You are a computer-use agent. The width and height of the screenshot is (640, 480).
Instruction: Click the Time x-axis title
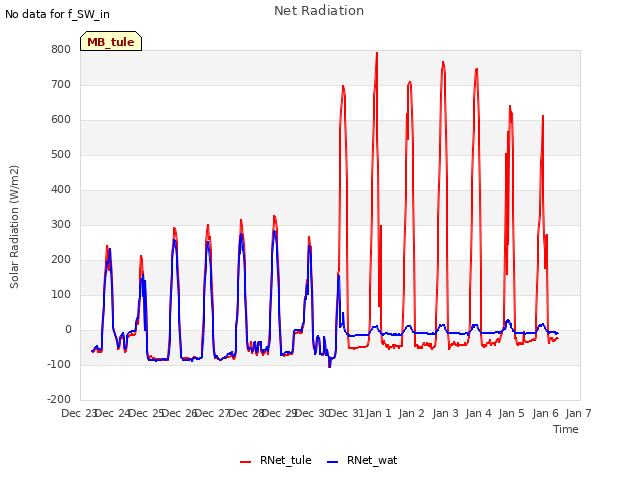pyautogui.click(x=566, y=429)
